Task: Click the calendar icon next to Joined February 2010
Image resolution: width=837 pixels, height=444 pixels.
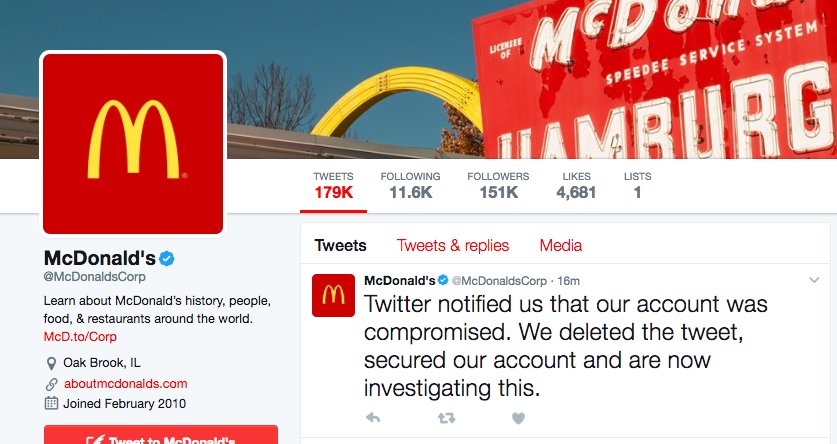Action: coord(51,403)
